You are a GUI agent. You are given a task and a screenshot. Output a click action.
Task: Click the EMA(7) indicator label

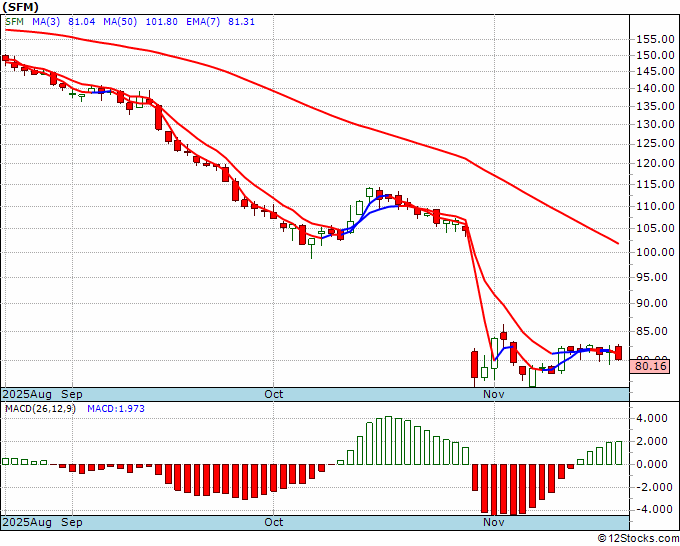tap(203, 22)
